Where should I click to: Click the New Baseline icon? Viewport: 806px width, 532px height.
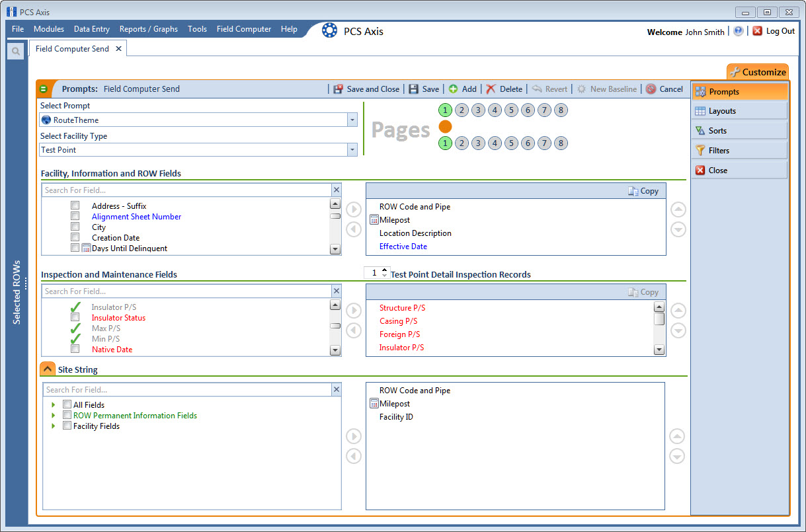click(581, 89)
